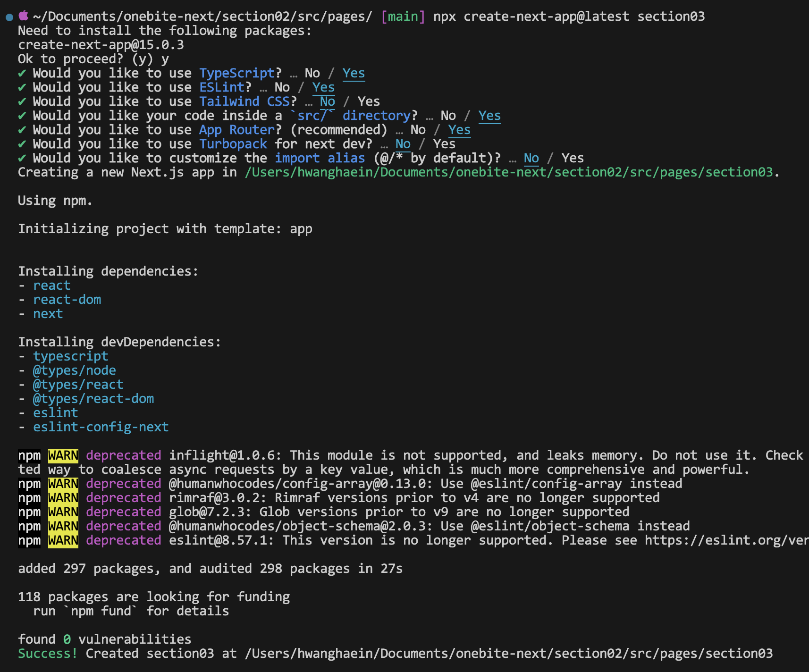Click the 'Initializing project with template: app' line

click(165, 229)
